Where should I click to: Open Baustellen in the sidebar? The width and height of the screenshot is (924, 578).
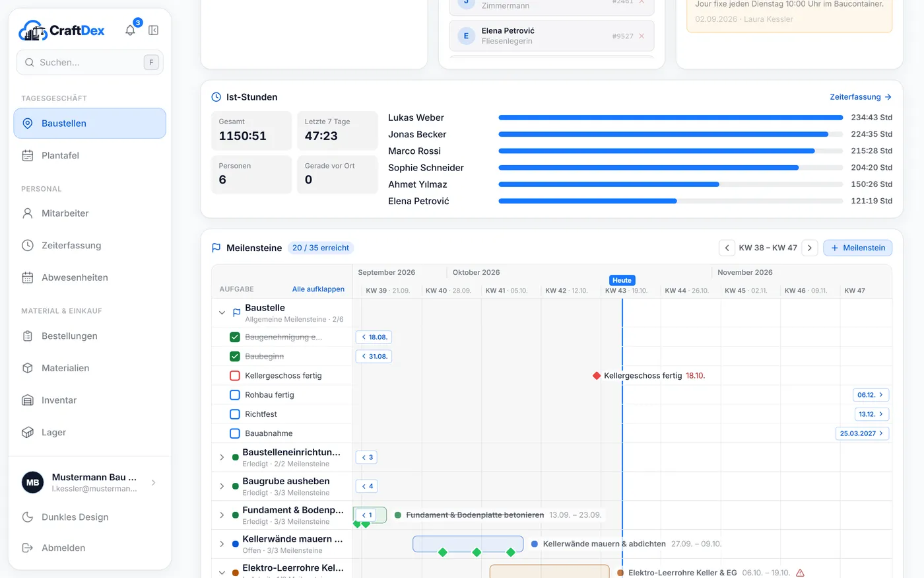pos(90,124)
